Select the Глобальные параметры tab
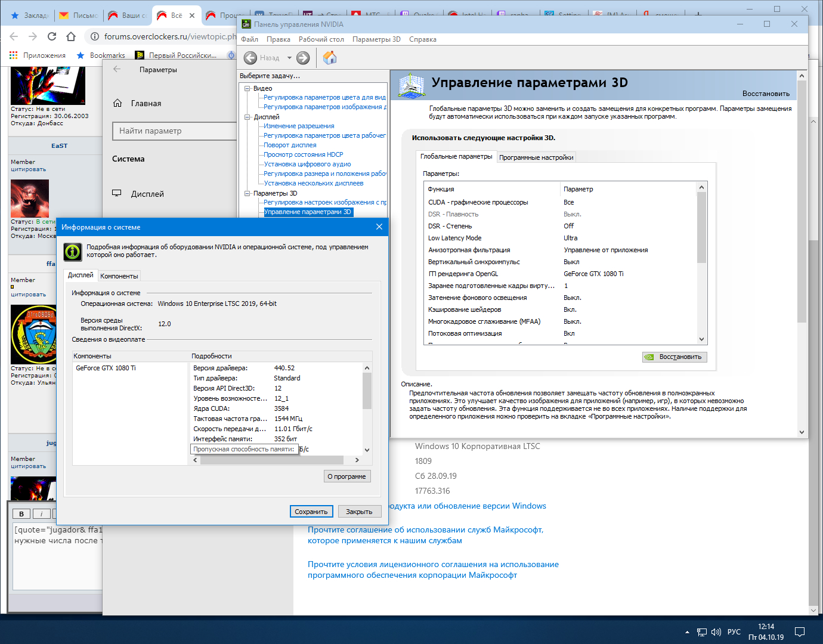 (456, 156)
